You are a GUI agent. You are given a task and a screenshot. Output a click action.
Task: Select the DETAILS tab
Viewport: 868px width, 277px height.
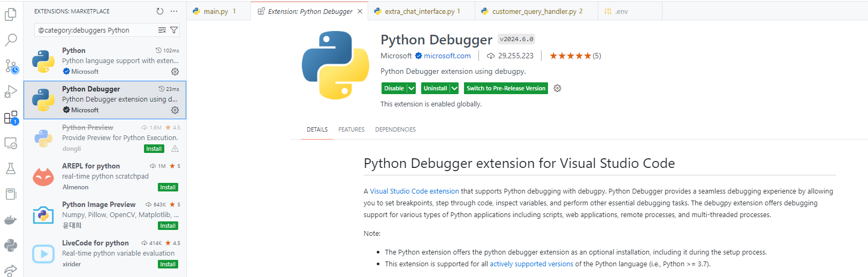coord(317,129)
